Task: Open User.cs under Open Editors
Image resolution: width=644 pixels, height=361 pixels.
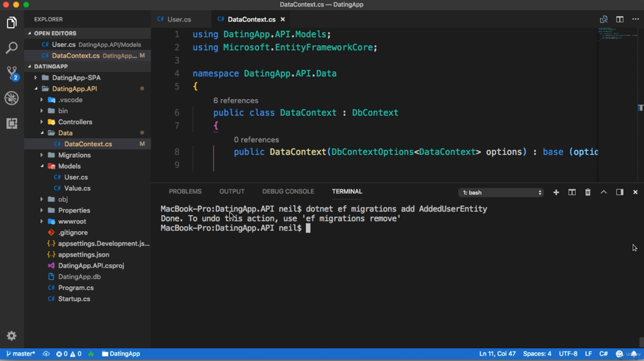Action: [x=88, y=44]
